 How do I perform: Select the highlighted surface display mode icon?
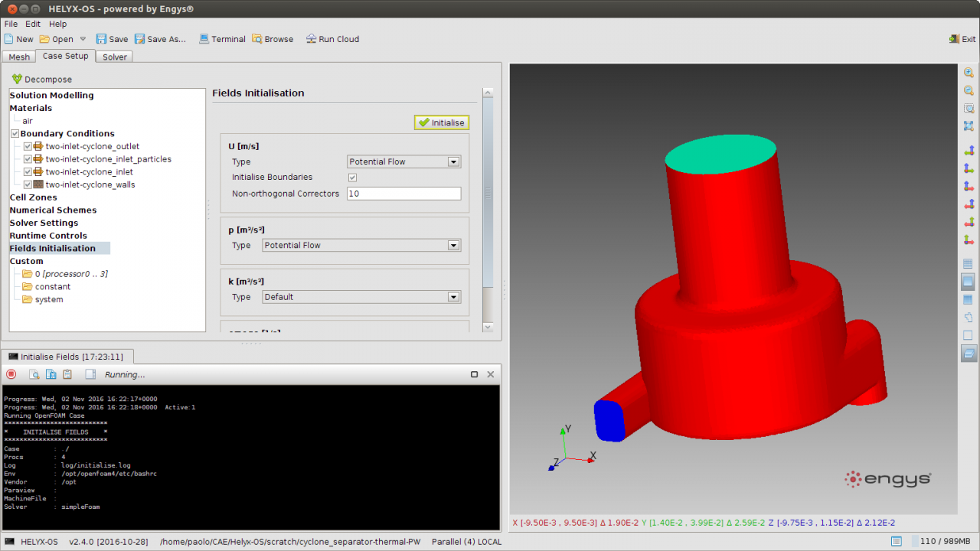(x=968, y=282)
